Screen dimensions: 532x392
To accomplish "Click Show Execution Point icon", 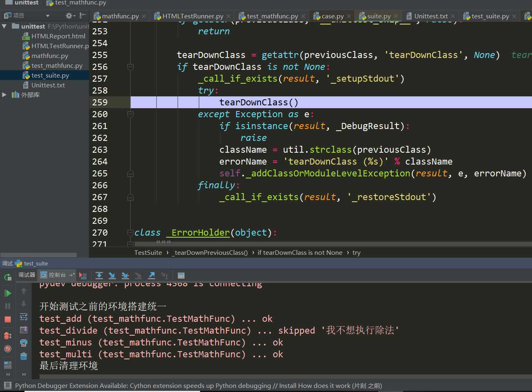I will click(83, 276).
